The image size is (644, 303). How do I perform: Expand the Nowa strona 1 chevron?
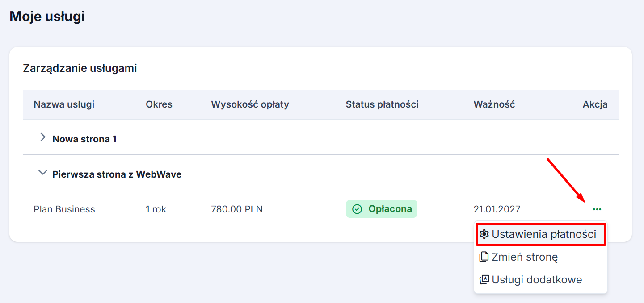pos(43,137)
